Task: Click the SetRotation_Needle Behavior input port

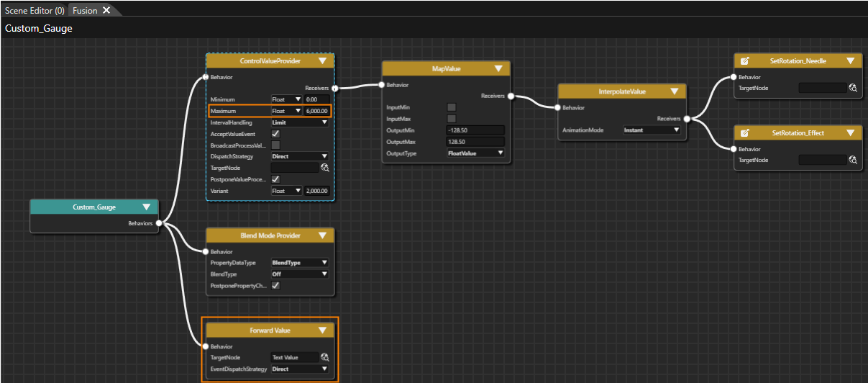Action: point(734,77)
